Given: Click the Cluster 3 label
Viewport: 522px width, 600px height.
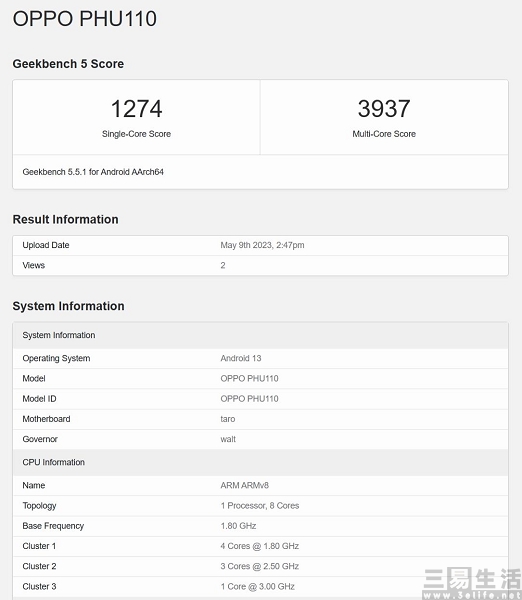Looking at the screenshot, I should [39, 587].
